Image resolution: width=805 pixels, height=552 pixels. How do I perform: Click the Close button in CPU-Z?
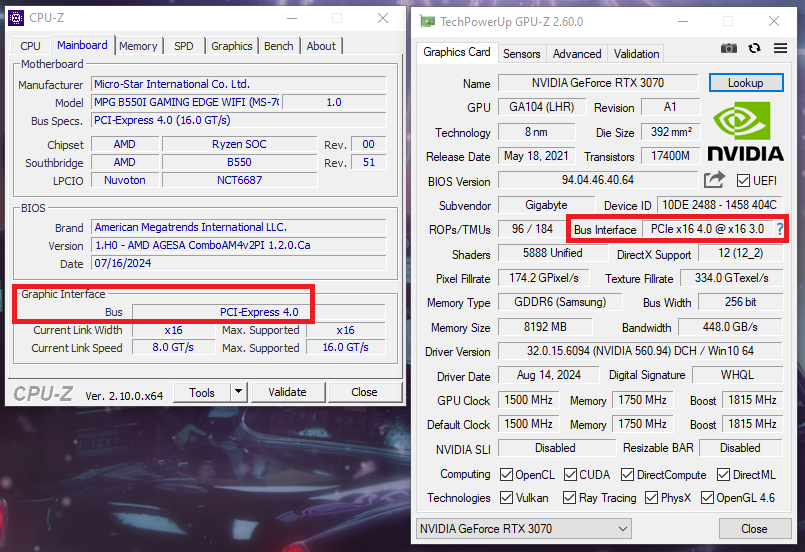click(x=365, y=392)
